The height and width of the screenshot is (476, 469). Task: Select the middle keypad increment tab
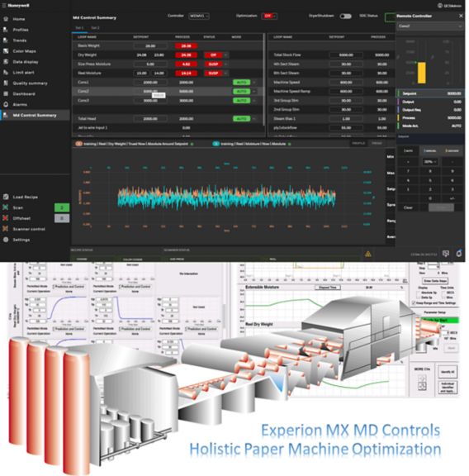430,150
